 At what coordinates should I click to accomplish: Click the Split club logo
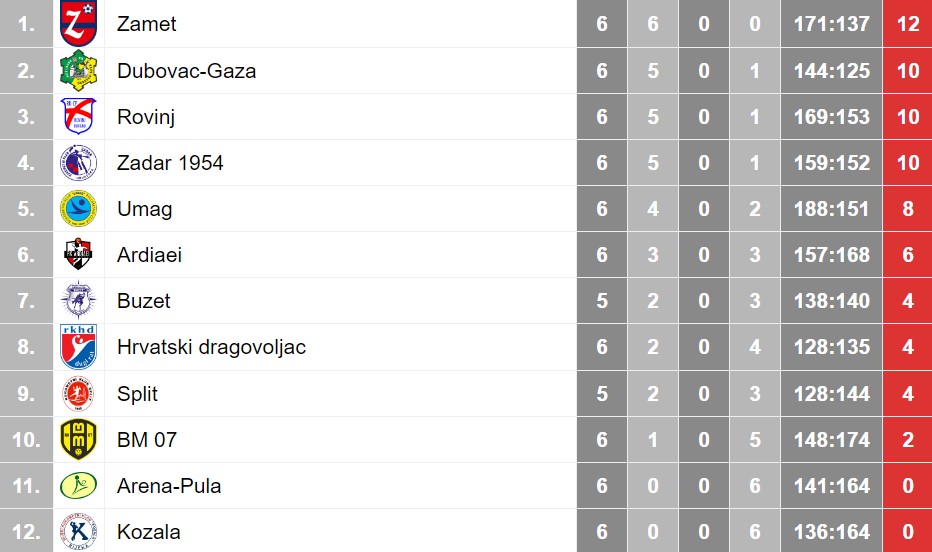pyautogui.click(x=78, y=394)
